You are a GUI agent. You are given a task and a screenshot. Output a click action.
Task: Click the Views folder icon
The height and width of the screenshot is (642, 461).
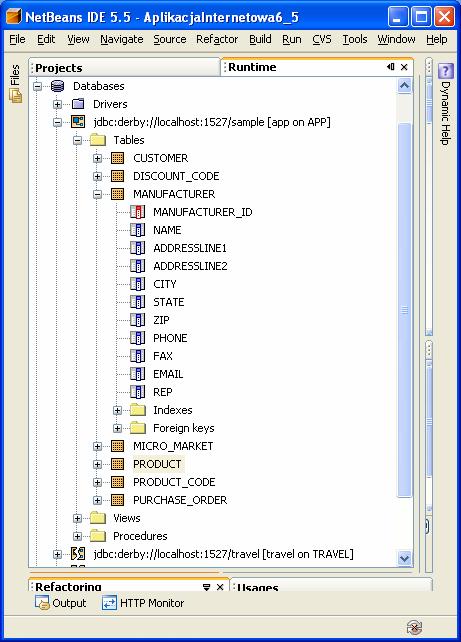tap(98, 518)
